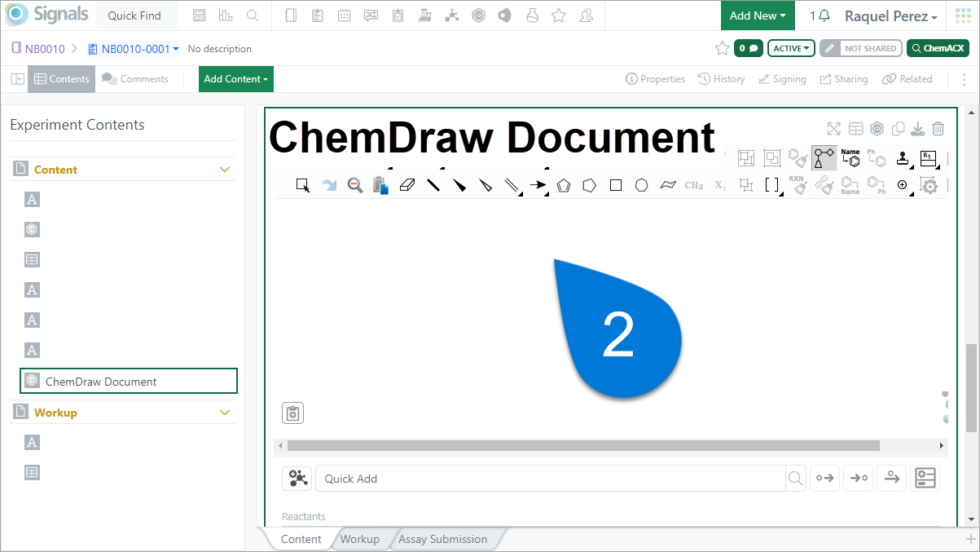Open the Signing panel
The width and height of the screenshot is (980, 552).
(x=782, y=79)
